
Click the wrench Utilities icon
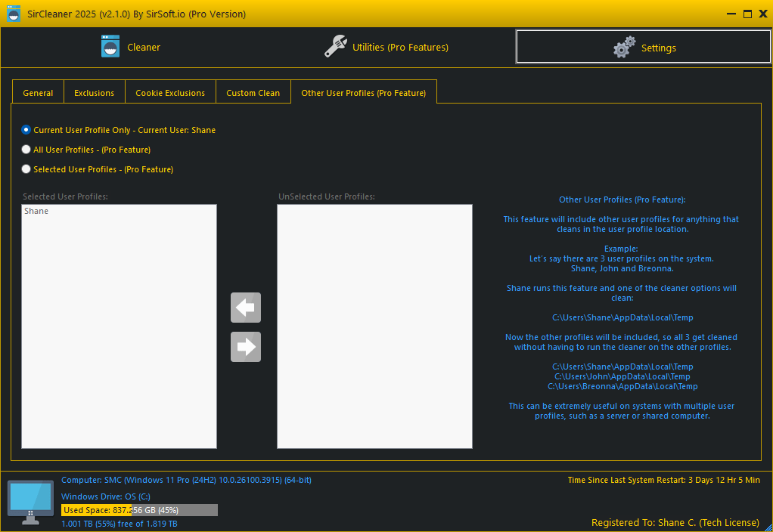pos(336,46)
